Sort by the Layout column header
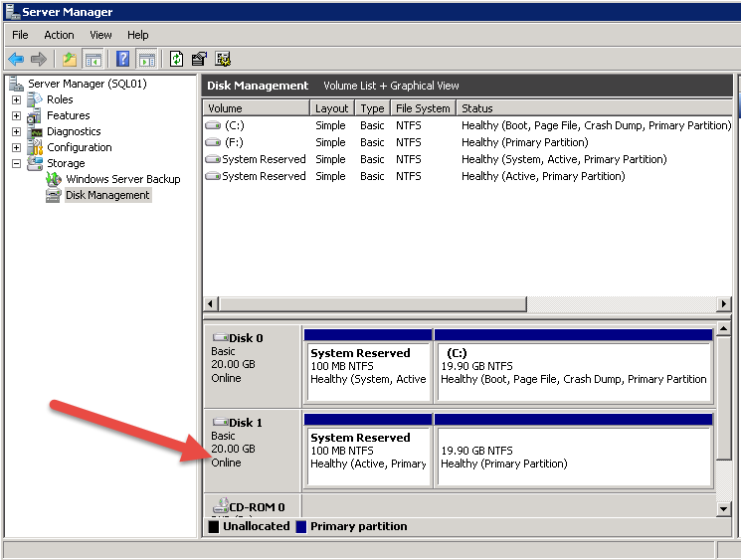Image resolution: width=741 pixels, height=560 pixels. coord(332,108)
